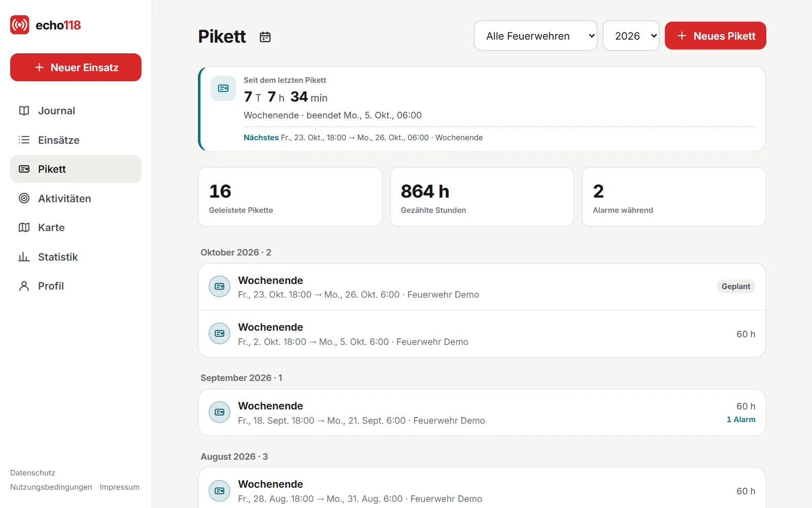Open the Profil page
812x508 pixels.
click(76, 286)
